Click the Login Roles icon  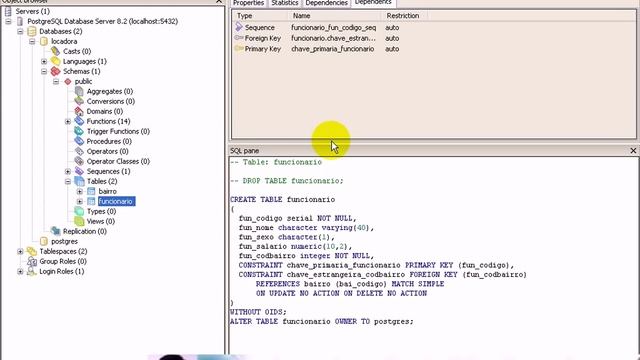tap(31, 271)
